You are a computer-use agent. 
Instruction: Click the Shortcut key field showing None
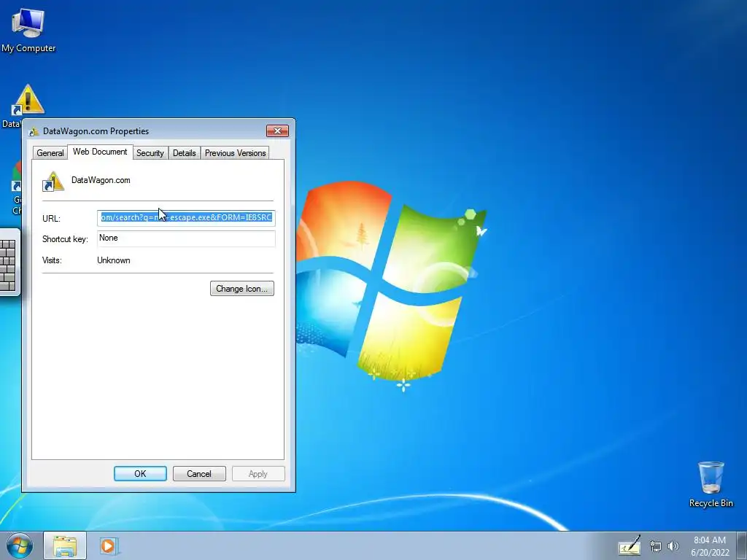point(186,238)
